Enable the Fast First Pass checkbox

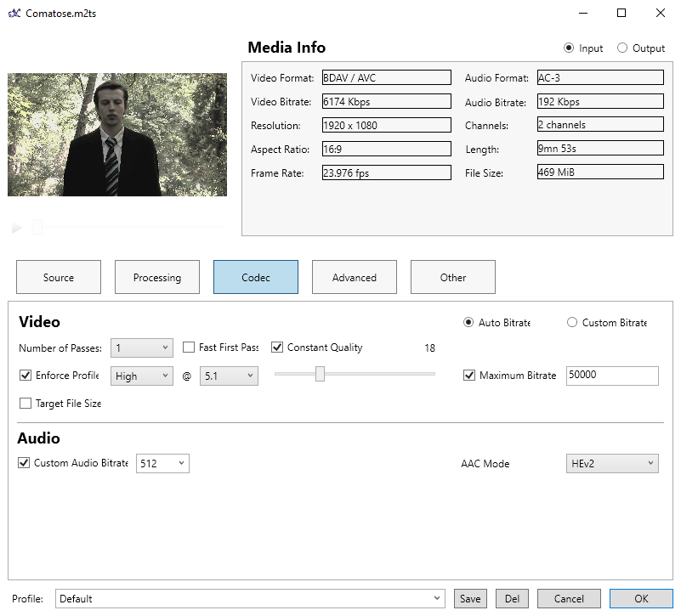[x=190, y=348]
